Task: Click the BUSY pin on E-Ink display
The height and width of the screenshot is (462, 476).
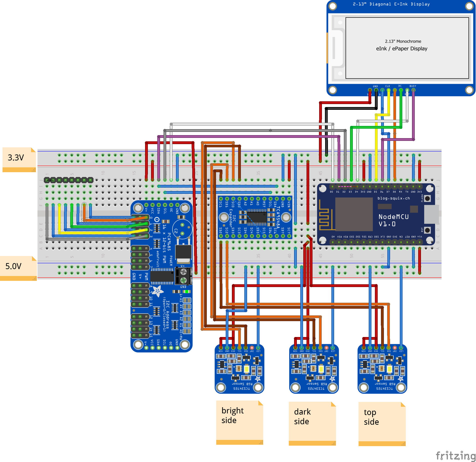Action: (413, 90)
